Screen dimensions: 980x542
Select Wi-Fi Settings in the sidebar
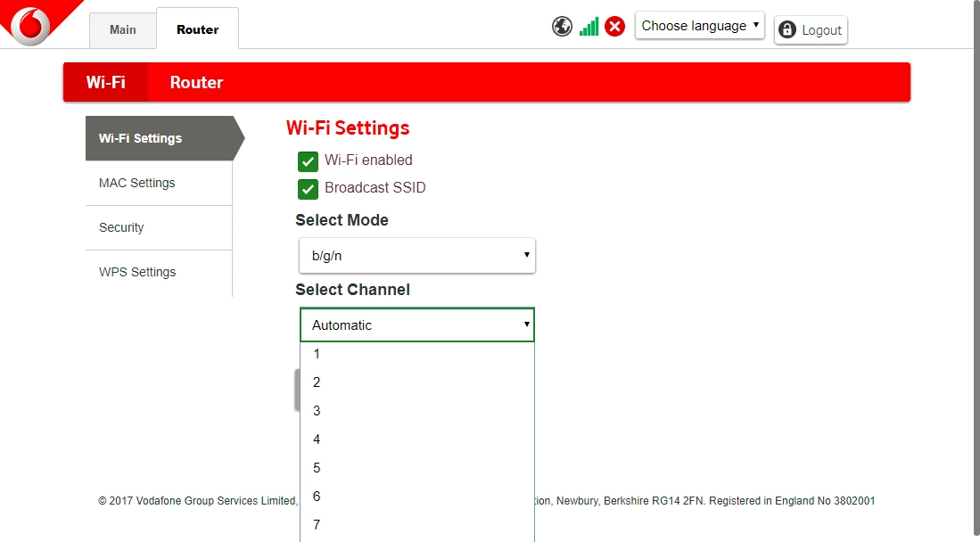click(140, 138)
